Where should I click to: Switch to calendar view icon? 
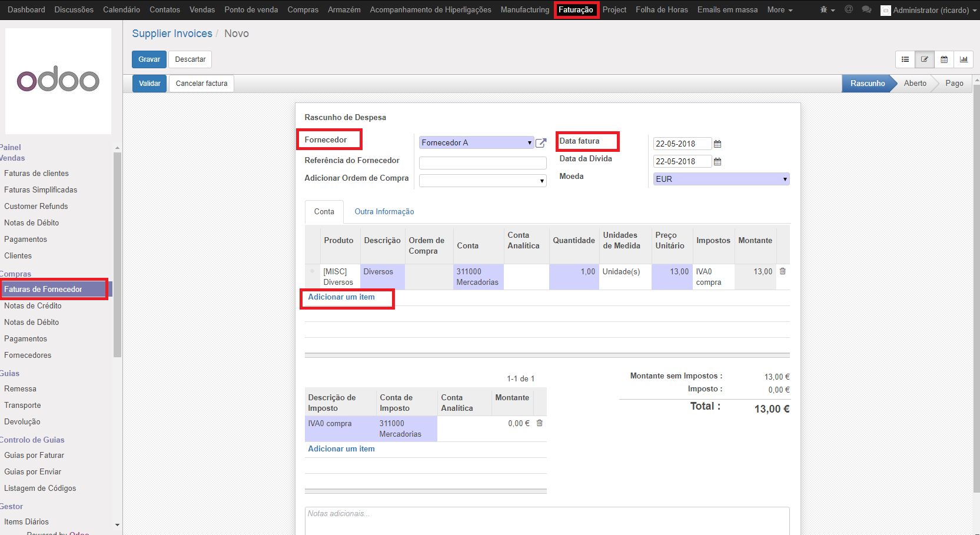944,59
